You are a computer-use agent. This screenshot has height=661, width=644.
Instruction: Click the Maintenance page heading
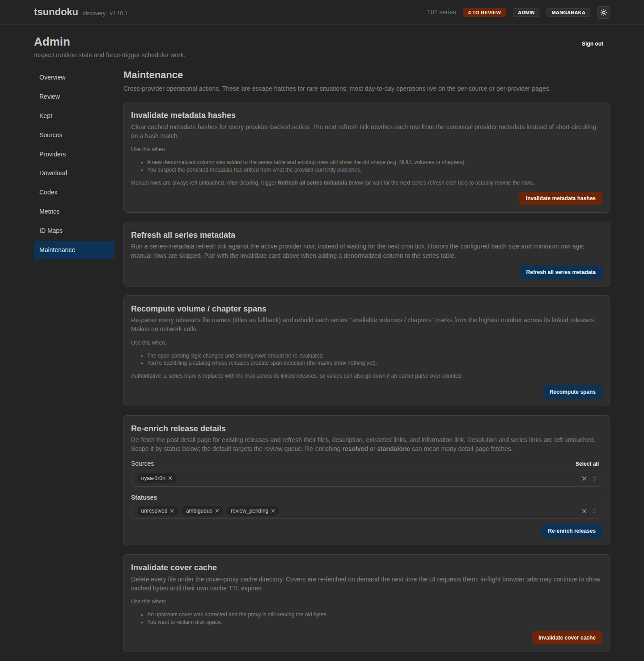(153, 75)
